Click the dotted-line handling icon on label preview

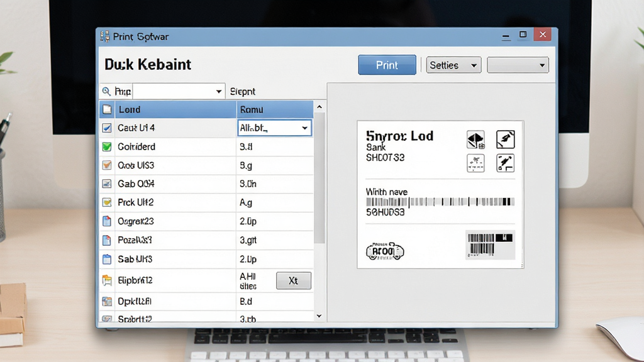[475, 163]
